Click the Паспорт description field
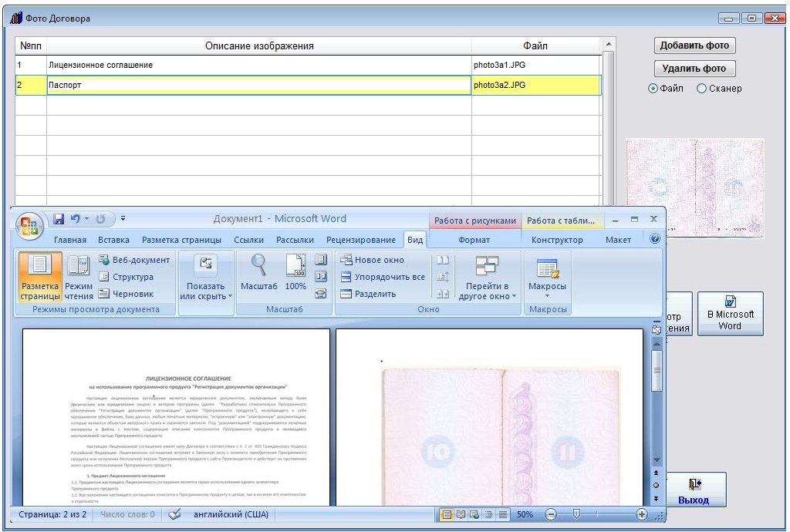This screenshot has width=790, height=532. click(259, 85)
